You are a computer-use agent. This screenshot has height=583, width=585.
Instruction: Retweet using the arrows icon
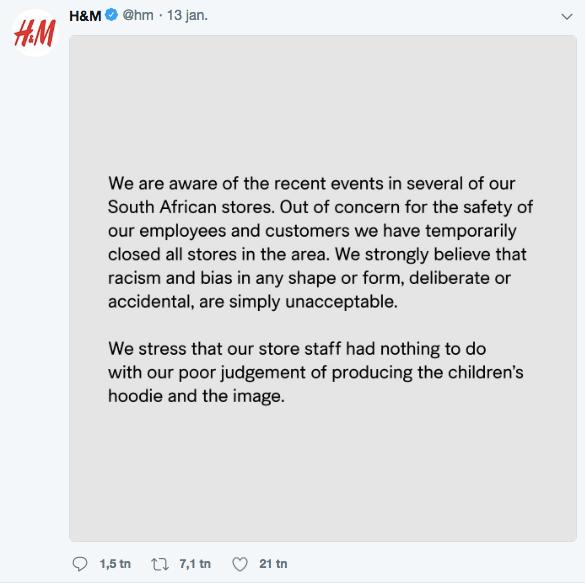pos(160,564)
